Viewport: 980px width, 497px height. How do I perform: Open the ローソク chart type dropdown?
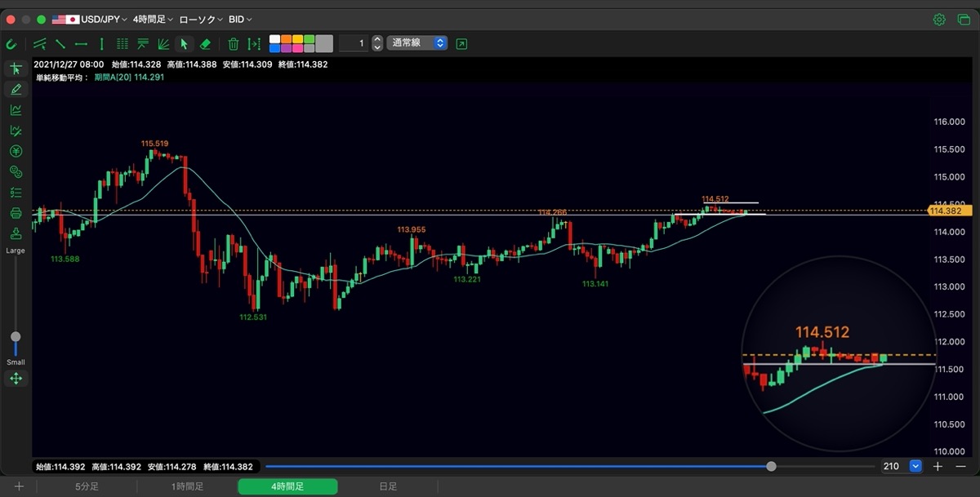200,19
